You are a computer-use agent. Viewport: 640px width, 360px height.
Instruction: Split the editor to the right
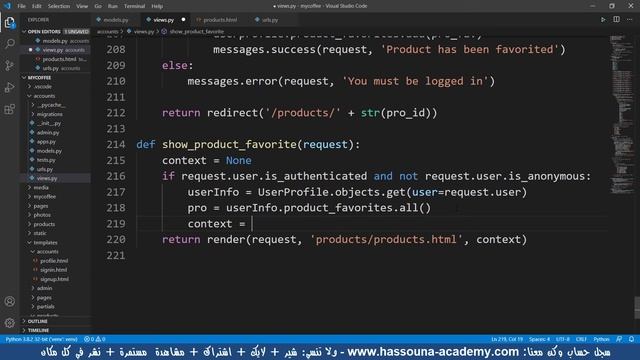click(x=616, y=20)
